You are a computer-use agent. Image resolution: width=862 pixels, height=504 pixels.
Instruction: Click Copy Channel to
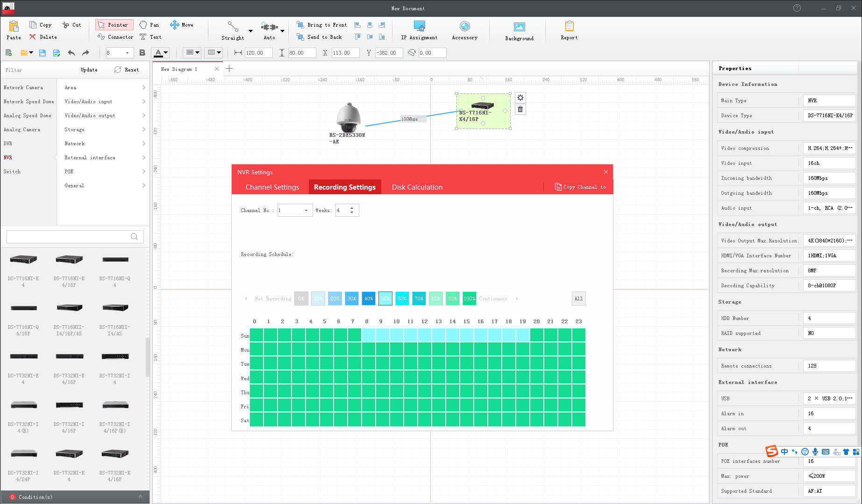point(580,187)
